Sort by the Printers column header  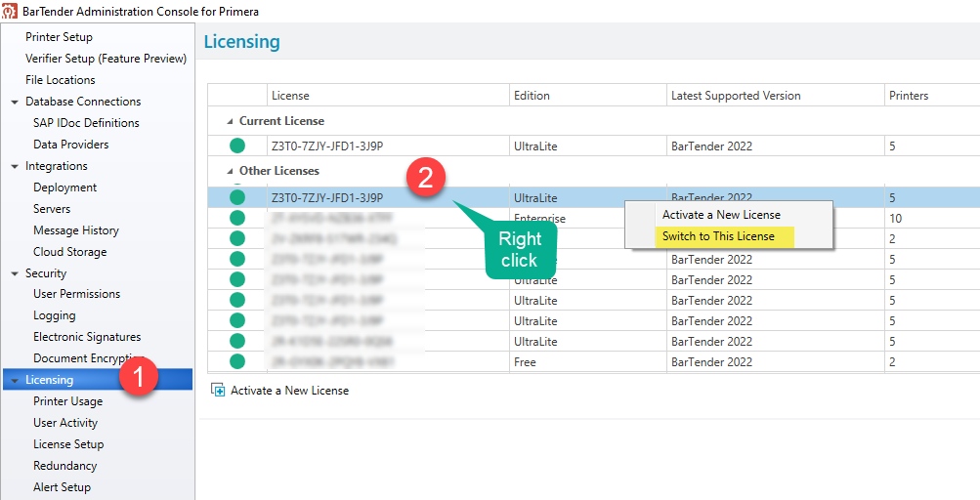point(909,96)
